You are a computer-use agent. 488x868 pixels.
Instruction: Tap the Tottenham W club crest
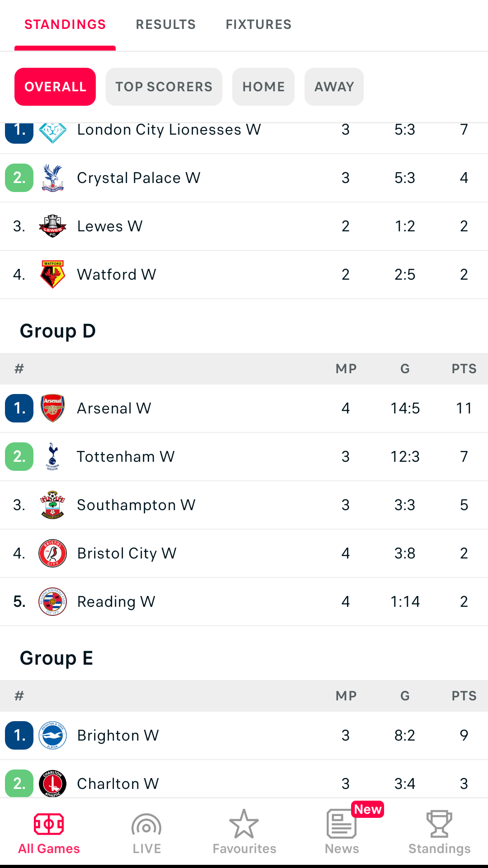(x=53, y=457)
